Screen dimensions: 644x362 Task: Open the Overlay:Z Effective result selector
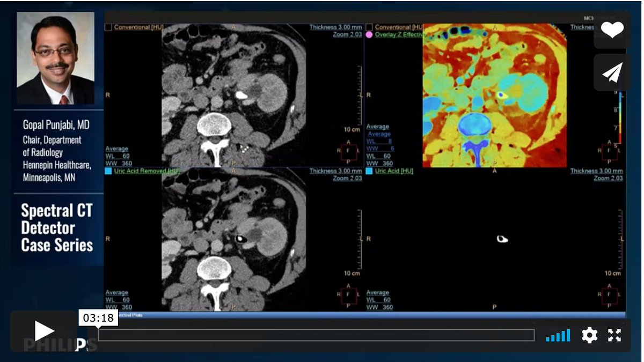click(x=399, y=34)
